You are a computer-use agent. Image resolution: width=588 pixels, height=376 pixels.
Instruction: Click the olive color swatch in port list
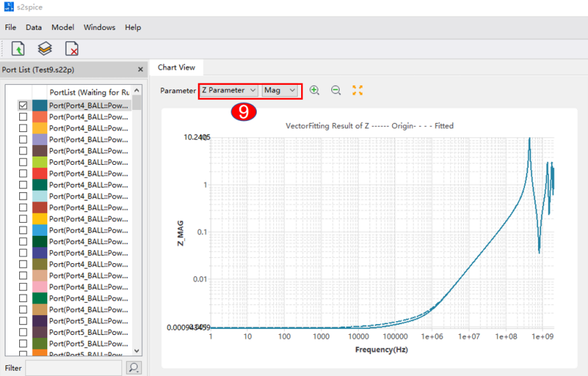point(40,264)
